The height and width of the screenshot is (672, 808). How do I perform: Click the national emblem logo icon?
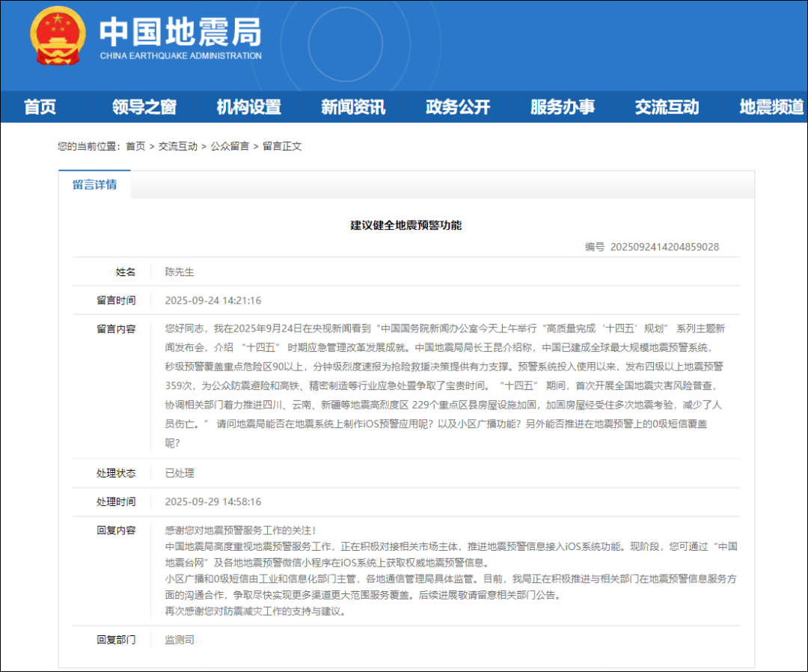pos(58,36)
